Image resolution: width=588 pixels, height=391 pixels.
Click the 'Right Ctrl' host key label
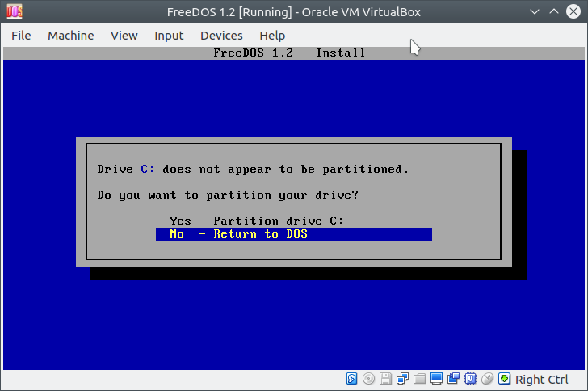(x=541, y=380)
